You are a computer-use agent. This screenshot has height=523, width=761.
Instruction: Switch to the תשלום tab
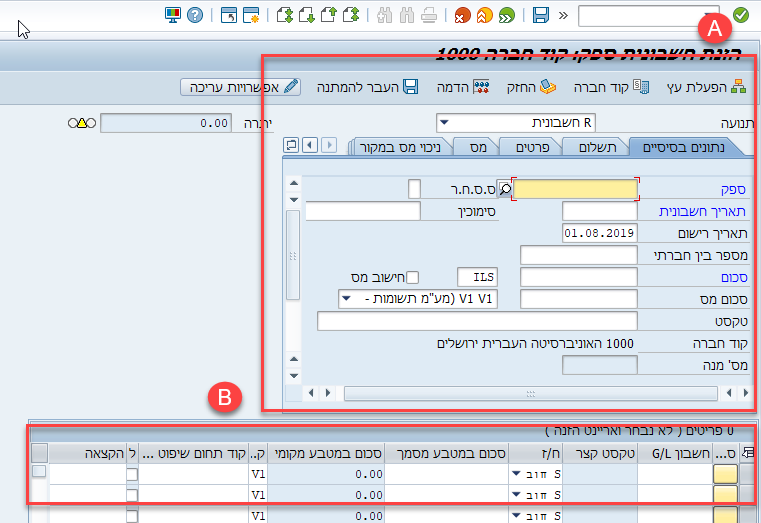597,147
